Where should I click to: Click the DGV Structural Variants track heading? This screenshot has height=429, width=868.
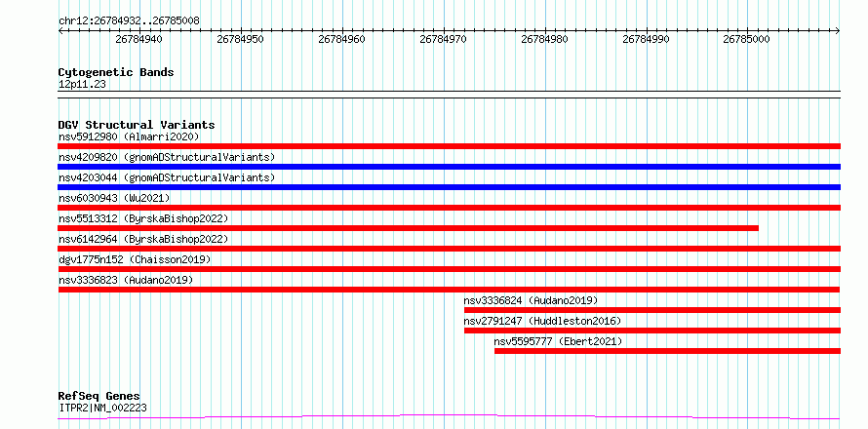(137, 125)
